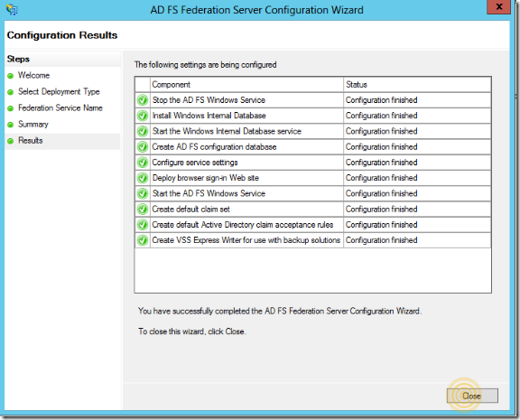Viewport: 520px width, 420px height.
Task: Click the Steps panel heading
Action: [x=18, y=59]
